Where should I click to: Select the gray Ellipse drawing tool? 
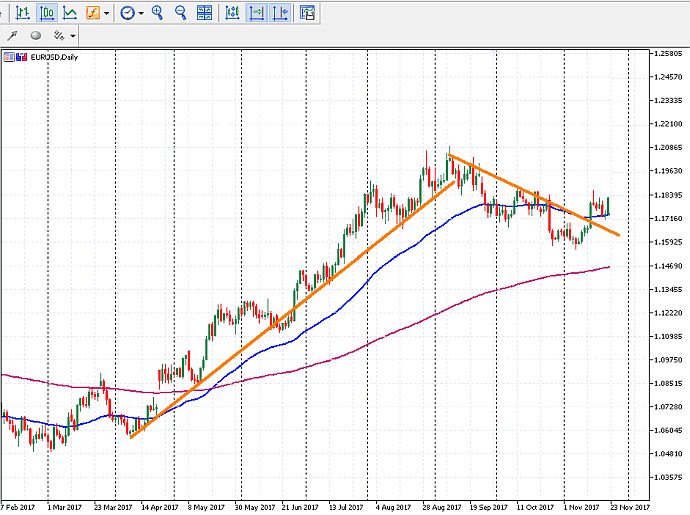[36, 35]
